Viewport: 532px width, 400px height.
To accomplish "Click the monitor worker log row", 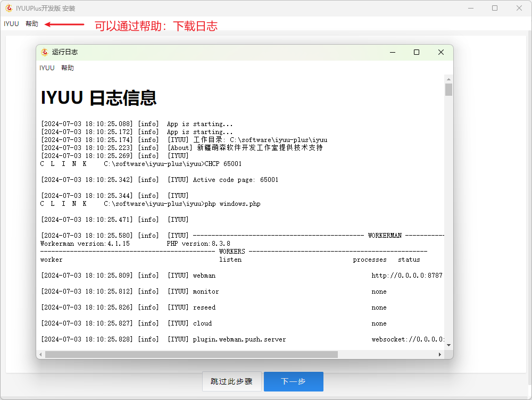I will [x=214, y=291].
